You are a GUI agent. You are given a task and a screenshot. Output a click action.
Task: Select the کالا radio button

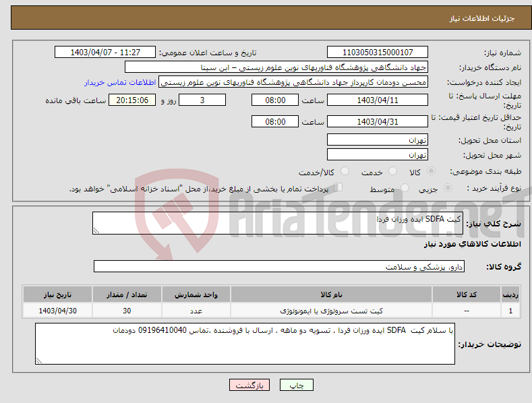pyautogui.click(x=431, y=171)
